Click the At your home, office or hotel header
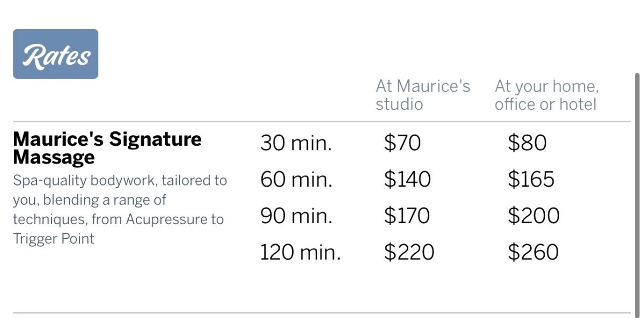 [546, 95]
